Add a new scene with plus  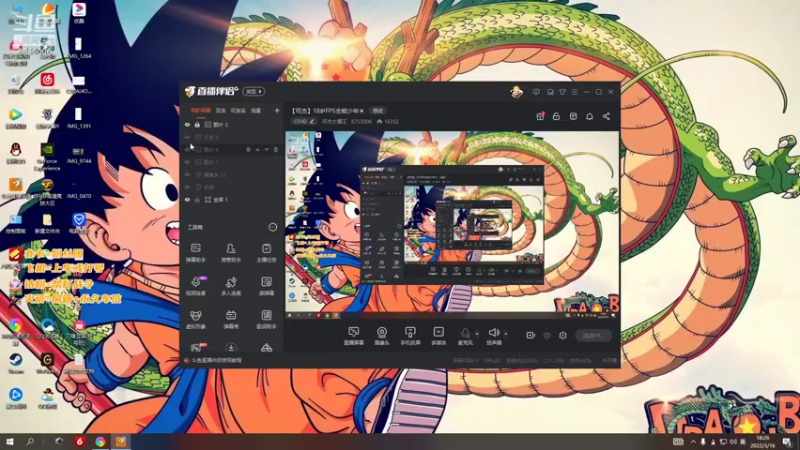click(x=277, y=110)
